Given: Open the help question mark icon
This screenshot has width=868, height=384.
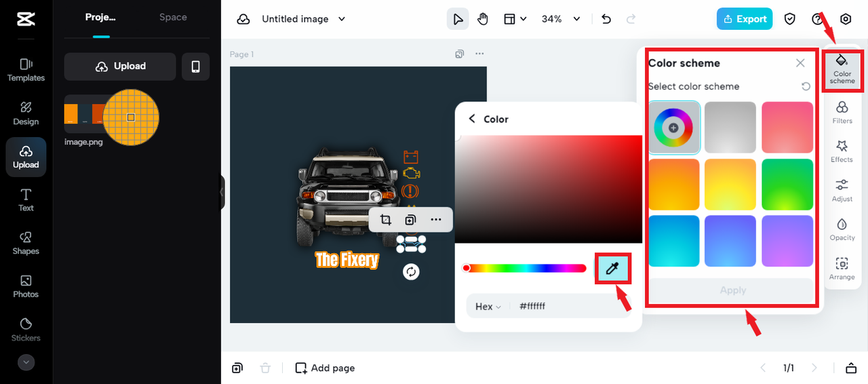Looking at the screenshot, I should (x=817, y=19).
